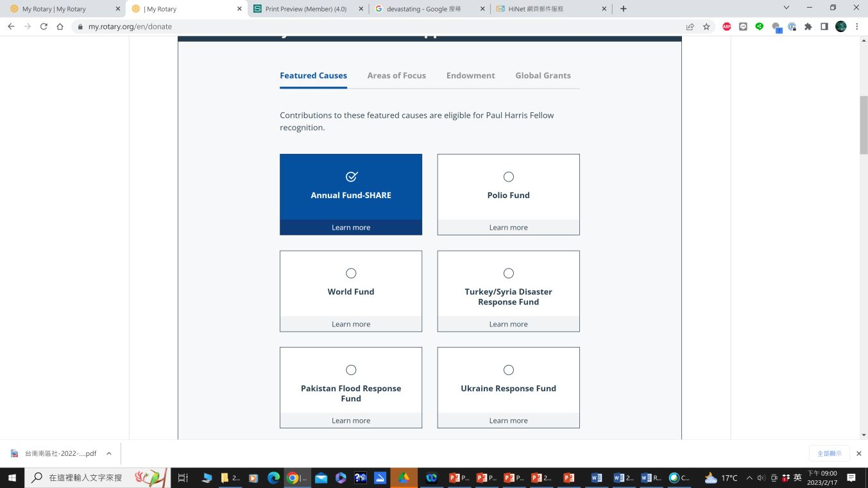This screenshot has height=488, width=868.
Task: Learn more about World Fund
Action: tap(351, 324)
